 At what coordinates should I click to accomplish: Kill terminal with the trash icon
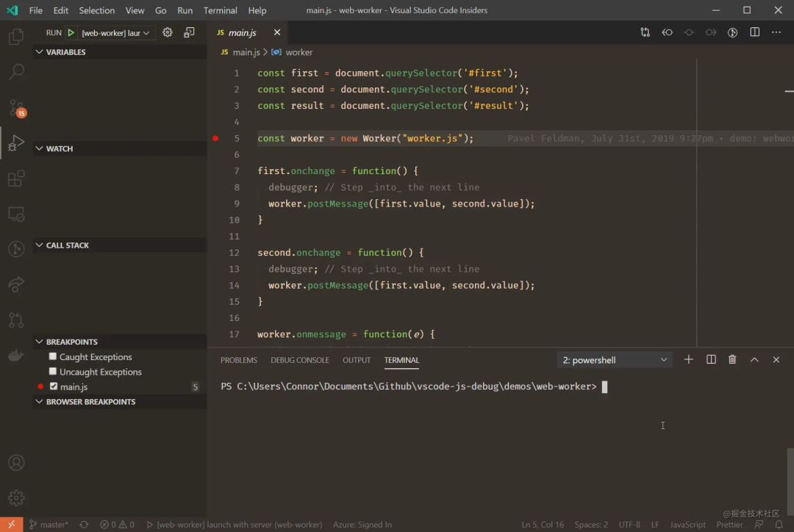click(732, 359)
